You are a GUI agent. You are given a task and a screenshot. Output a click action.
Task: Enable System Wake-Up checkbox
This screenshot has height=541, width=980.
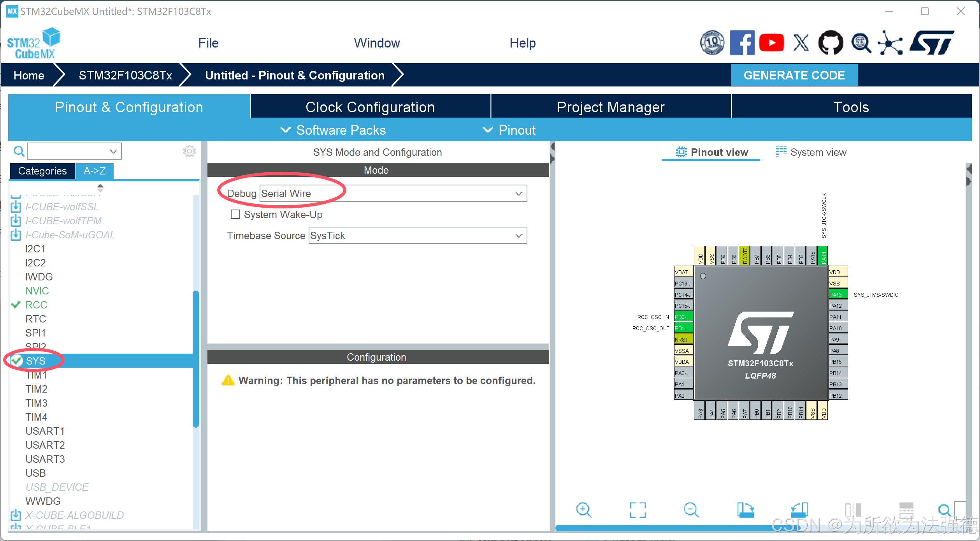[235, 214]
